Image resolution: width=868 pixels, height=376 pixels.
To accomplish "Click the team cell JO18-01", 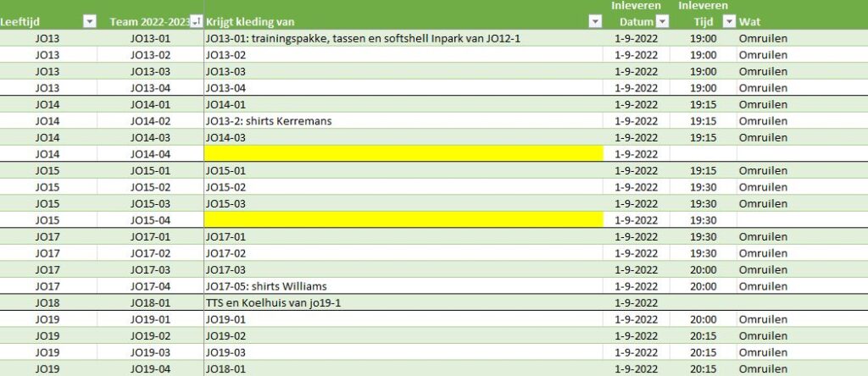I will (x=150, y=302).
